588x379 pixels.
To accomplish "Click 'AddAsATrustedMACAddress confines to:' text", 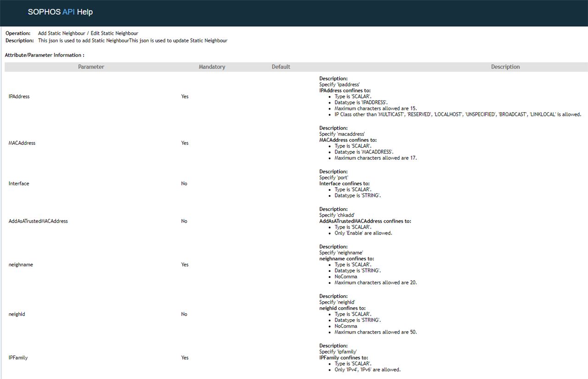I will 365,221.
